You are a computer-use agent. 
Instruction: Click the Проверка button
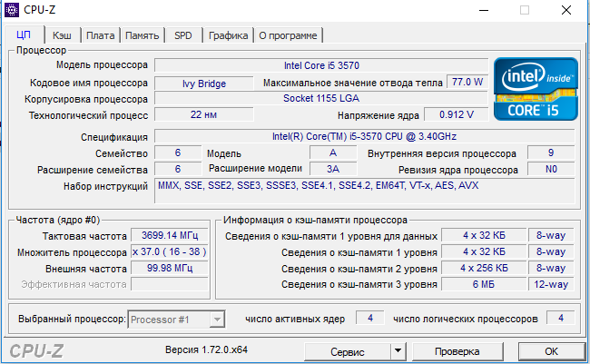click(x=457, y=351)
